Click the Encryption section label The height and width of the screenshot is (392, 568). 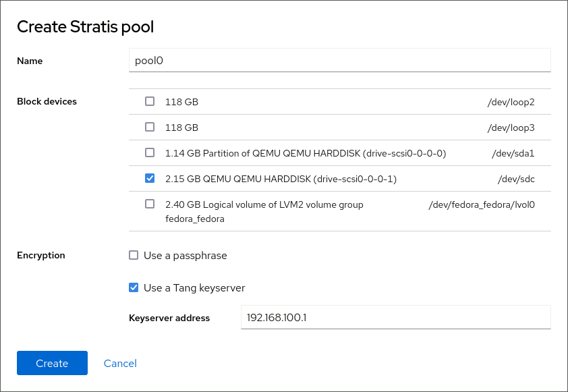(x=40, y=256)
